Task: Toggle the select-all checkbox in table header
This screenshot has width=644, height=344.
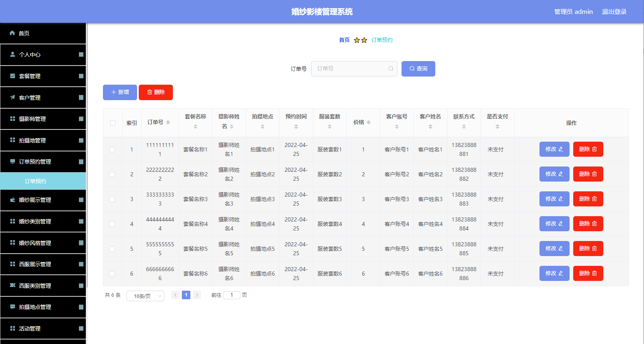Action: click(x=113, y=123)
